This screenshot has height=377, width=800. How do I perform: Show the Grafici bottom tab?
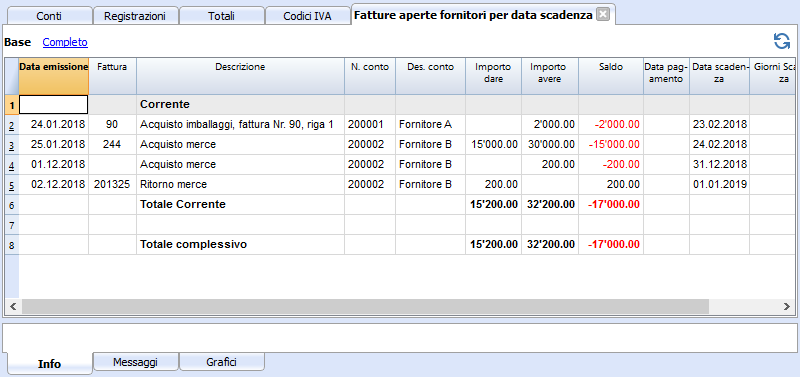(x=221, y=362)
